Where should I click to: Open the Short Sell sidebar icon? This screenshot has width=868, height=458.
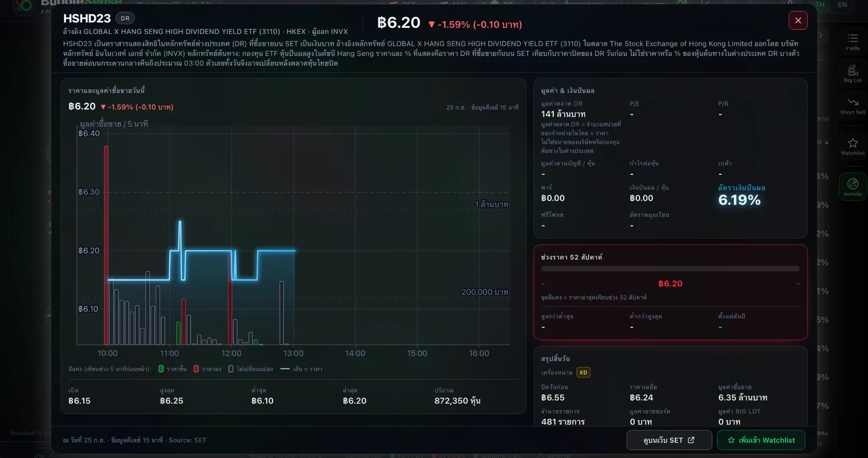[x=853, y=106]
